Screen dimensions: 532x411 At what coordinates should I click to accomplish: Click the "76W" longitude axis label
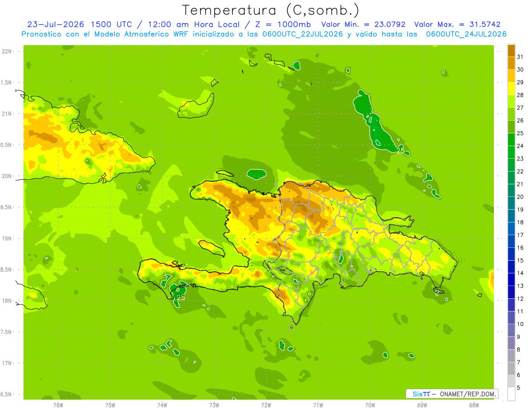click(x=58, y=405)
